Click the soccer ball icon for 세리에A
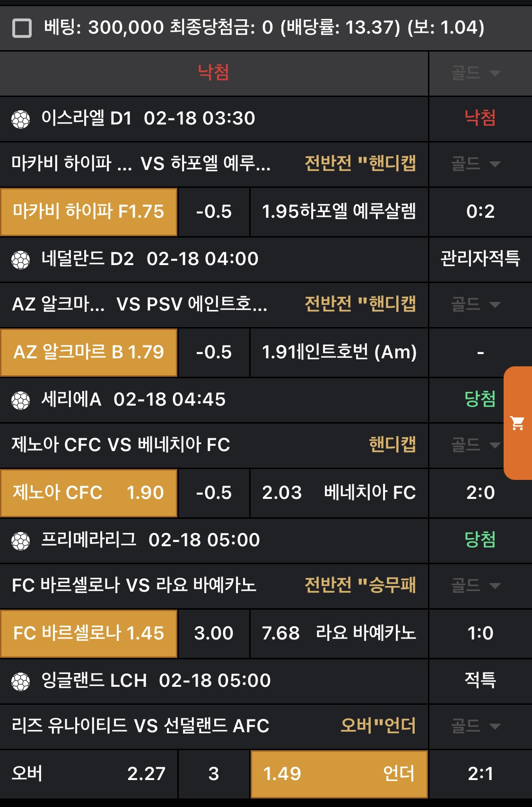The width and height of the screenshot is (532, 807). click(x=21, y=400)
